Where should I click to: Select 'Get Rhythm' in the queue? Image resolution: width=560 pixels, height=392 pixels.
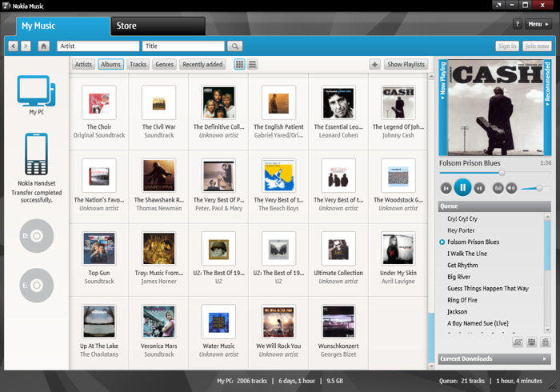(x=462, y=266)
